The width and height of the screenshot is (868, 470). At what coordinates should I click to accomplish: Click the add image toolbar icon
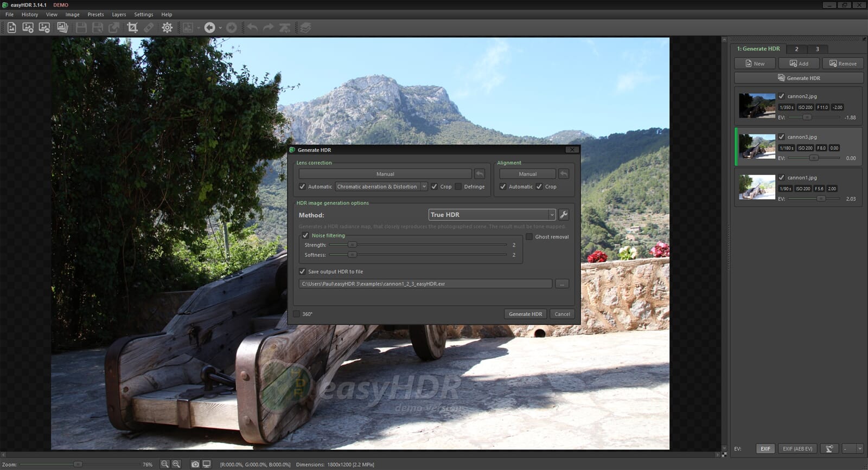tap(28, 28)
